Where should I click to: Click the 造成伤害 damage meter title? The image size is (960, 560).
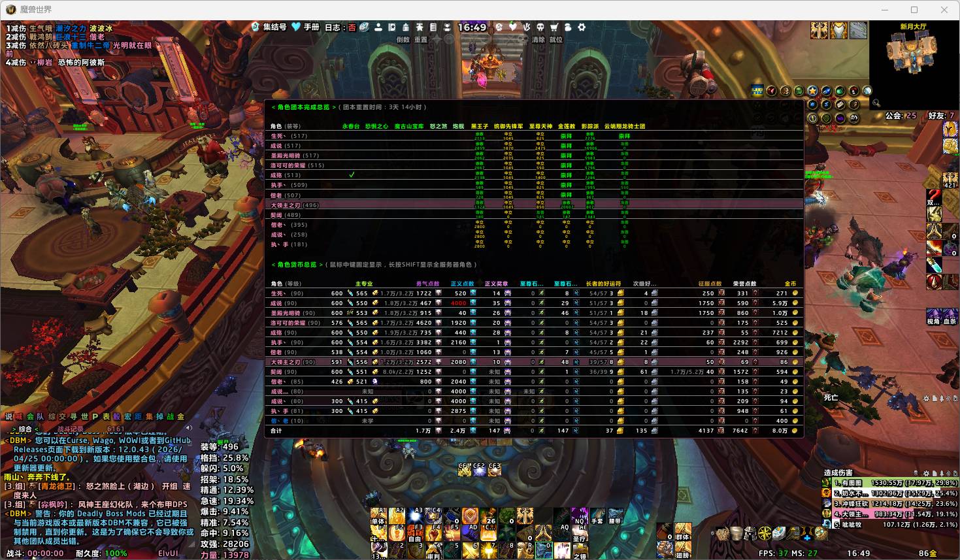tap(838, 472)
